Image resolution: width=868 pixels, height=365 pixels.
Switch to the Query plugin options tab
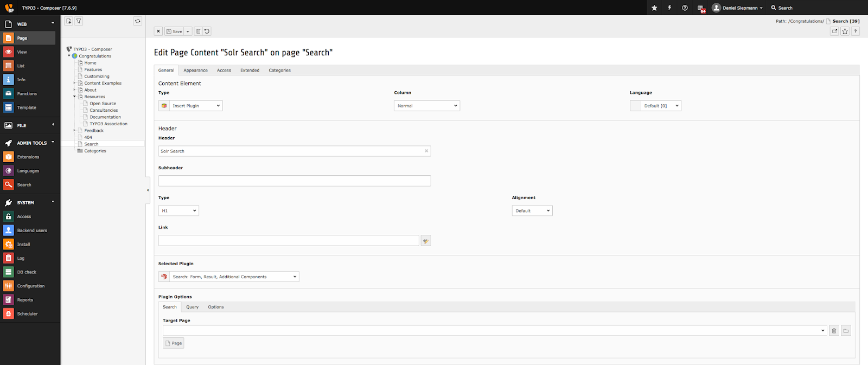pyautogui.click(x=192, y=307)
